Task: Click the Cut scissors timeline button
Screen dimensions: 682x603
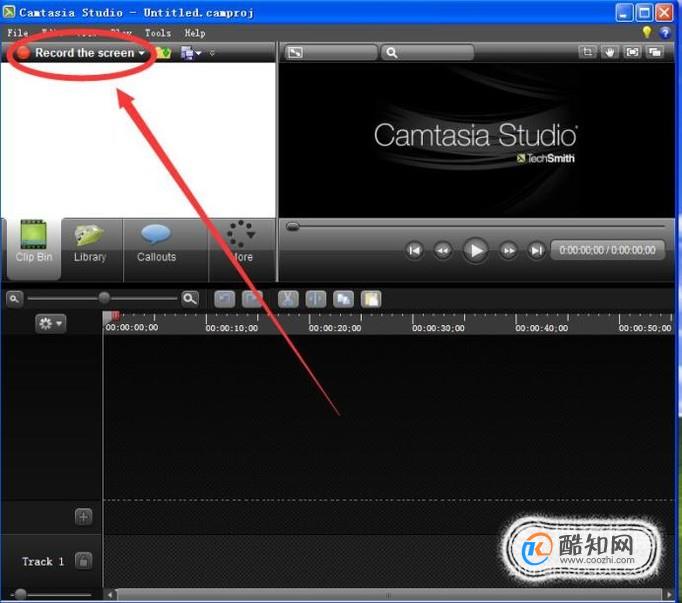Action: pyautogui.click(x=288, y=299)
